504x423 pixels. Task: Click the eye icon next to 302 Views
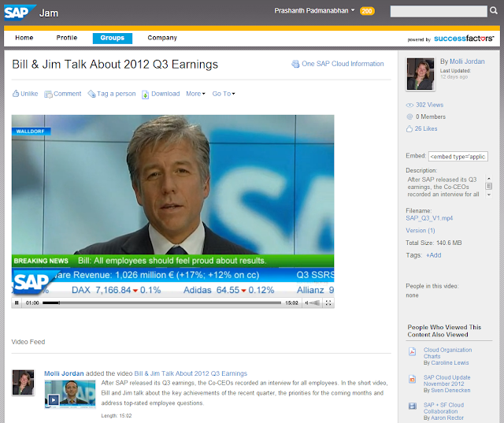click(409, 105)
